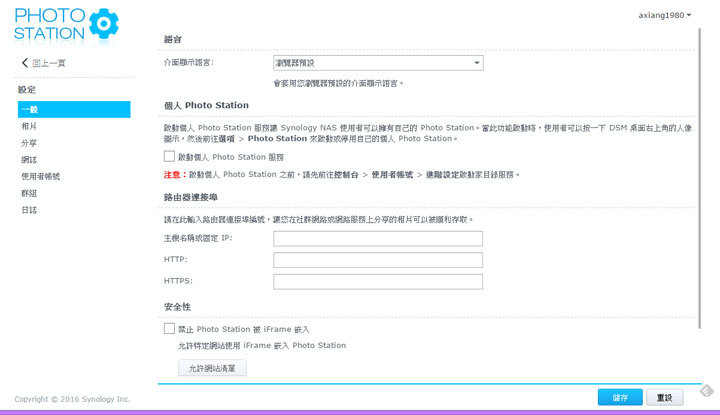
Task: Click the back chevron arrow icon
Action: pos(25,62)
